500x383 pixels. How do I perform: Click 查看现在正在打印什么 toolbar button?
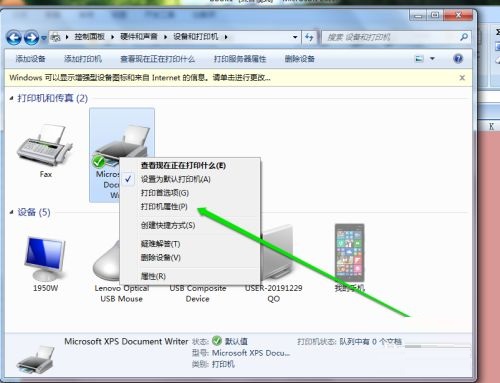[157, 59]
